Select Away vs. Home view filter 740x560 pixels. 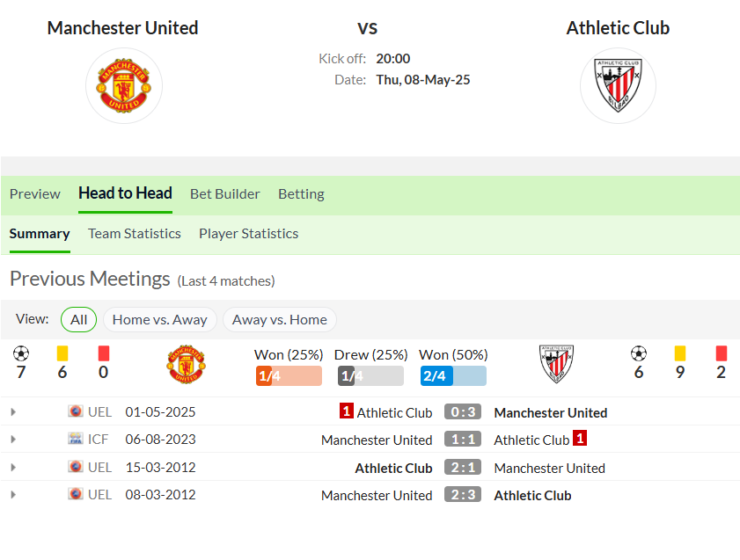[x=280, y=320]
